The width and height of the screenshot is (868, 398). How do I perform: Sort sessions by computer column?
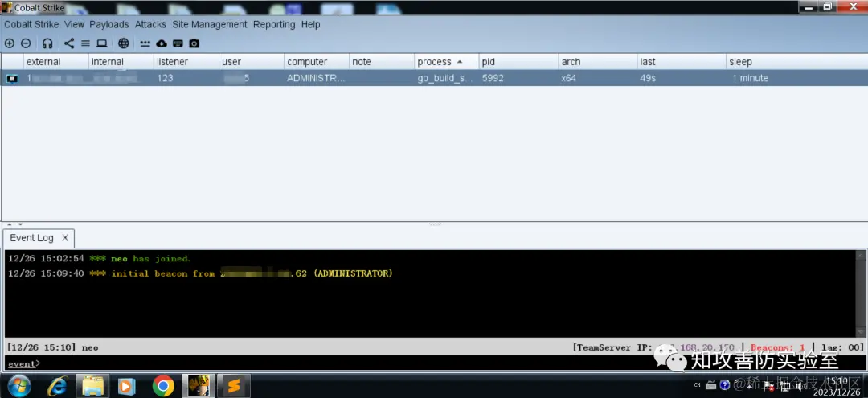(317, 61)
